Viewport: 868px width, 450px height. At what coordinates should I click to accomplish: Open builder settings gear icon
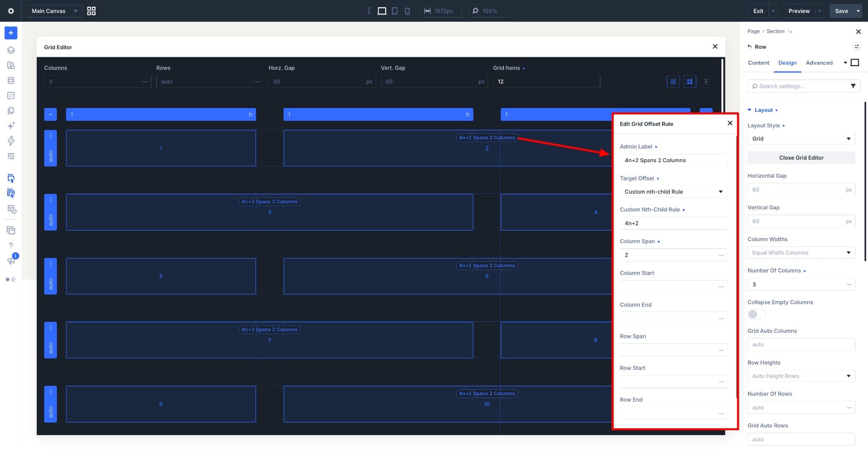click(x=11, y=11)
